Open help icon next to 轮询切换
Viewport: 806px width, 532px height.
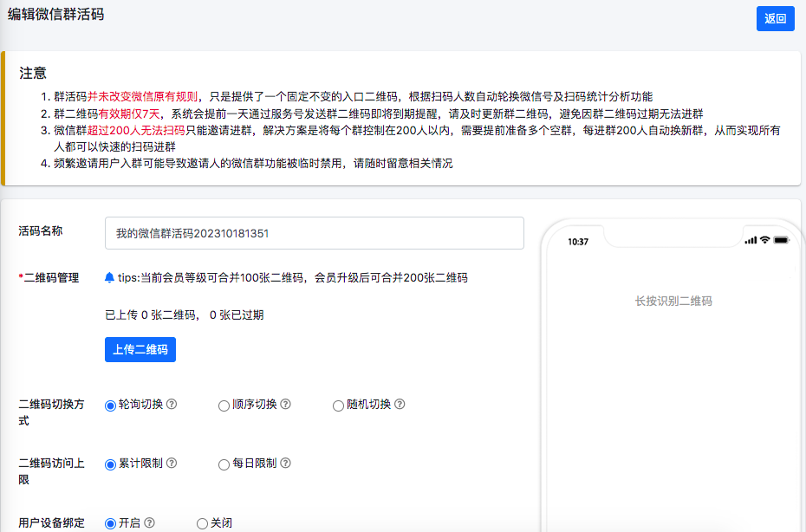pyautogui.click(x=172, y=405)
